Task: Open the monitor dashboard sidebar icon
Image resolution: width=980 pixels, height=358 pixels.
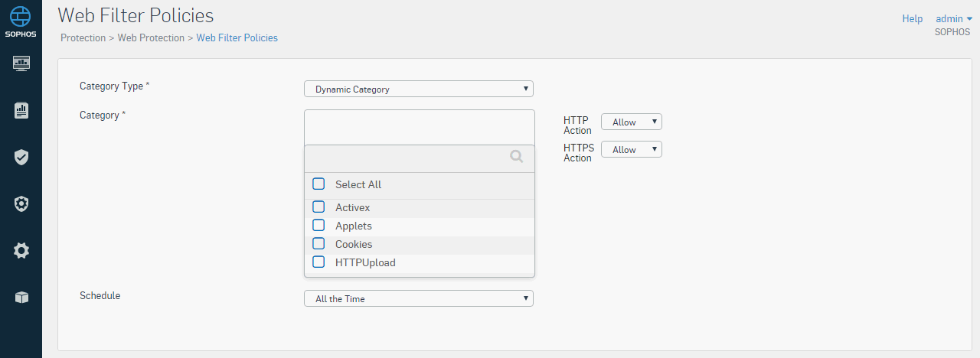Action: tap(21, 63)
